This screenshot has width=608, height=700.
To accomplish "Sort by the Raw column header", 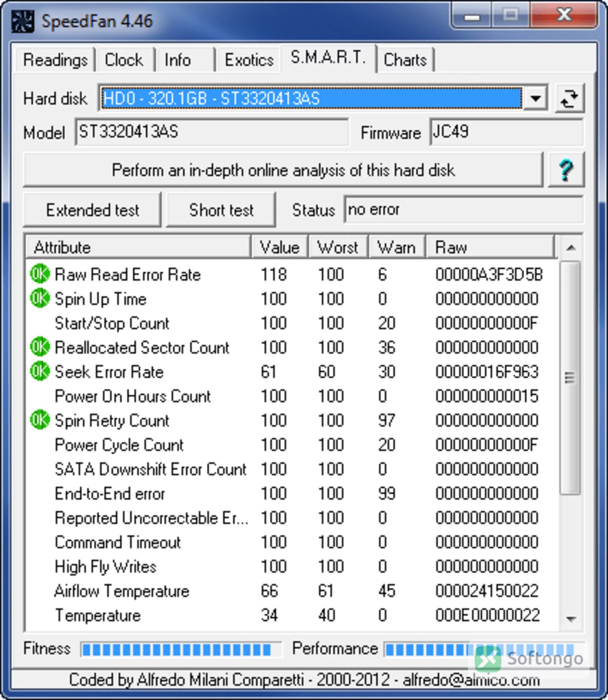I will (490, 247).
